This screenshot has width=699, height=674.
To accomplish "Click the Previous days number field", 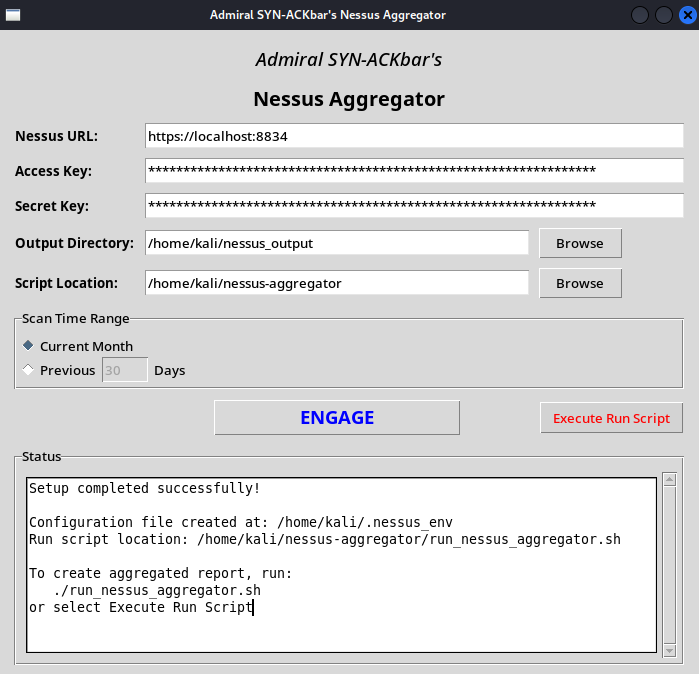I will pos(125,370).
